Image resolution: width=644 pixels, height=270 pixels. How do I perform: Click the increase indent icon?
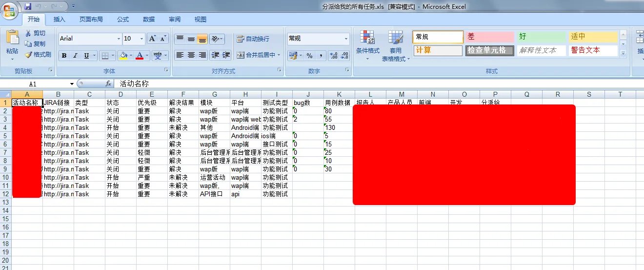tap(226, 55)
